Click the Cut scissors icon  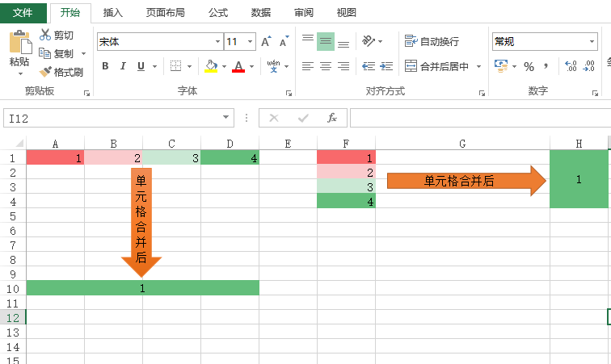pos(45,35)
